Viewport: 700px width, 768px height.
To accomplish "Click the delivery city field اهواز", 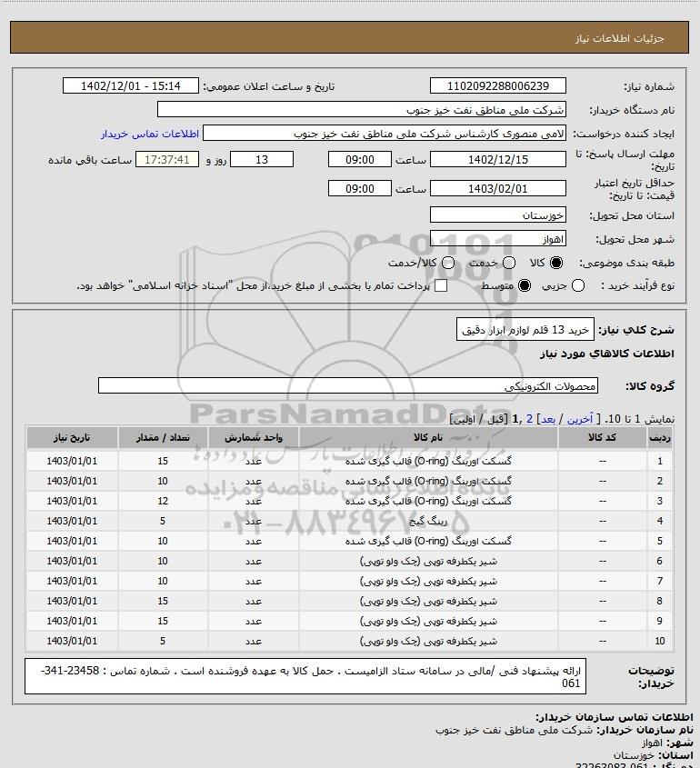I will (x=497, y=238).
